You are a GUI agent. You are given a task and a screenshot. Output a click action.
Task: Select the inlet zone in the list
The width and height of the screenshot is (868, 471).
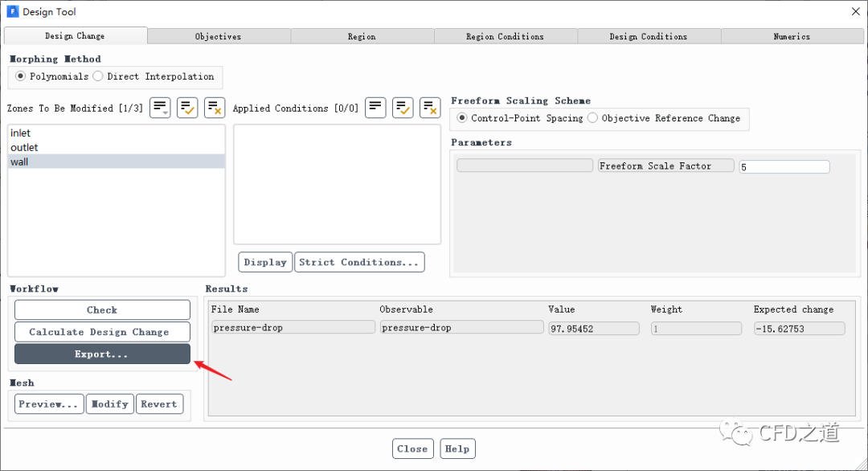(21, 133)
